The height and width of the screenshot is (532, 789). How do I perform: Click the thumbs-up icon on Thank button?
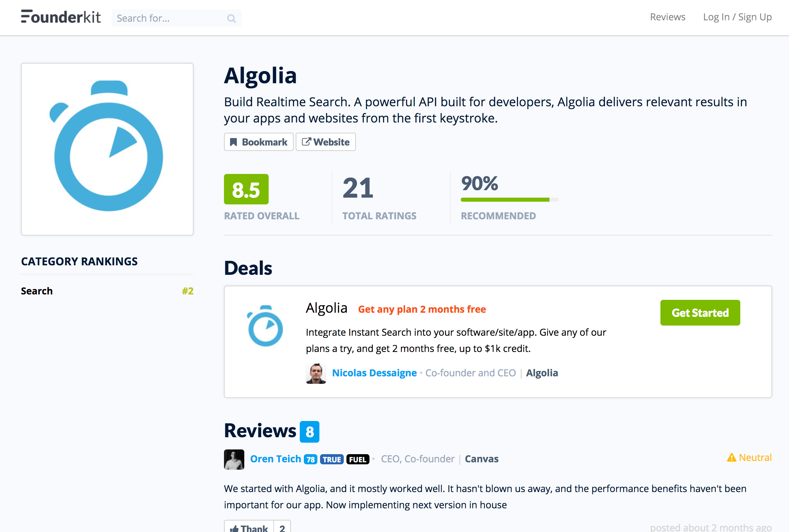(235, 528)
